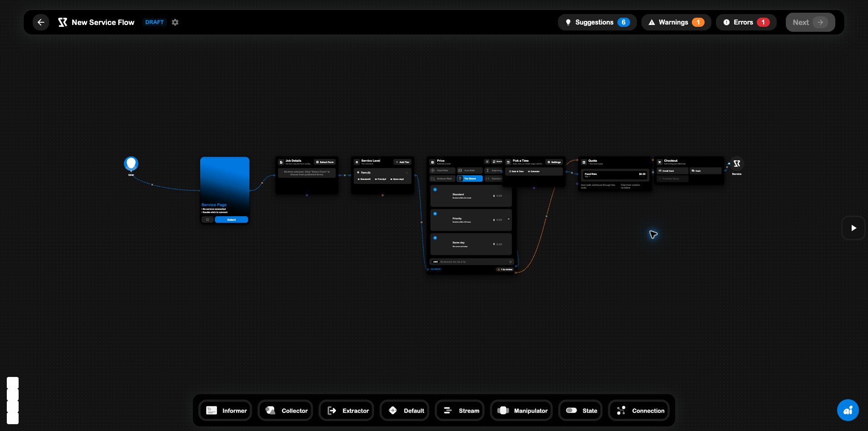The image size is (868, 431).
Task: Expand the Tiers (3) dropdown chevron
Action: [407, 173]
